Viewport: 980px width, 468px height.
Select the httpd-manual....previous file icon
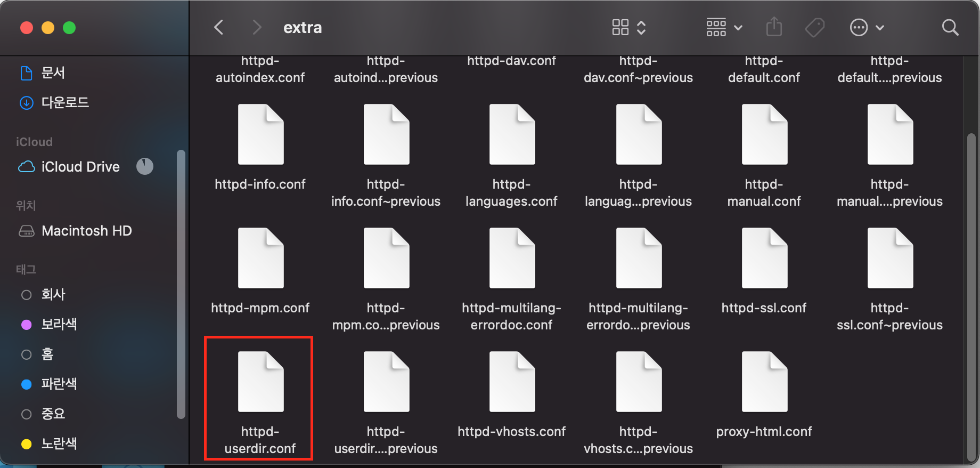point(890,135)
